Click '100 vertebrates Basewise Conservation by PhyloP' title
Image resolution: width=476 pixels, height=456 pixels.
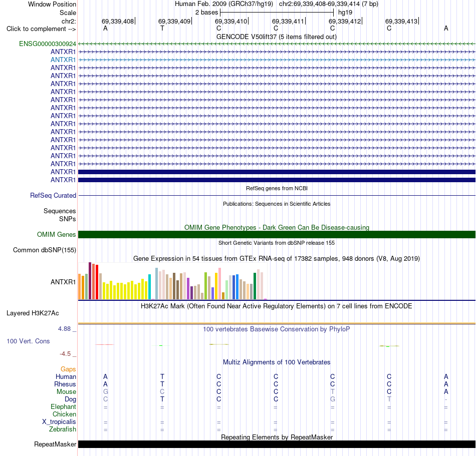point(277,329)
